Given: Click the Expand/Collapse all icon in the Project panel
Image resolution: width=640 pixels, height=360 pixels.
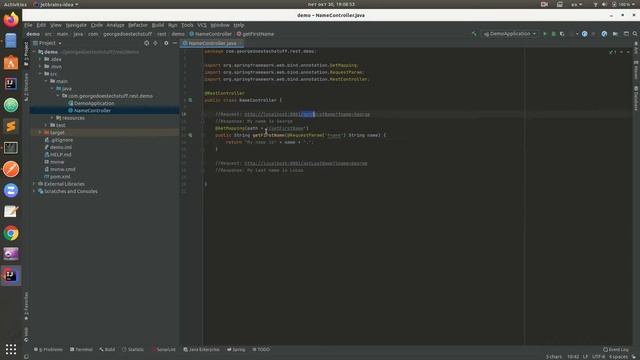Looking at the screenshot, I should coord(156,43).
